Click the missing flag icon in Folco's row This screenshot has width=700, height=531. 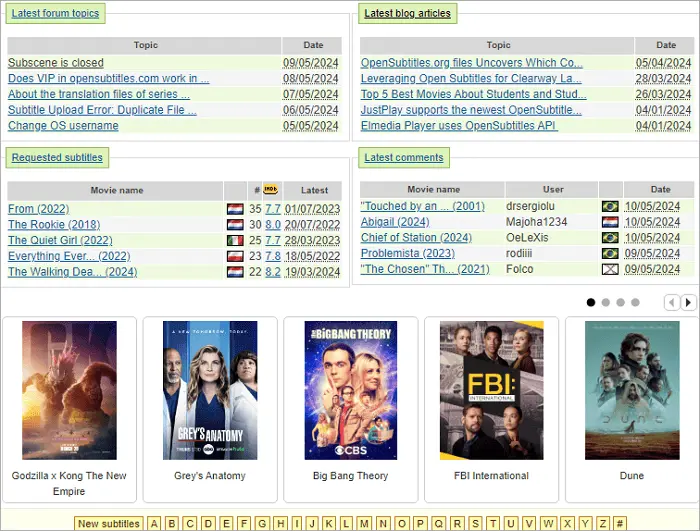pos(610,270)
